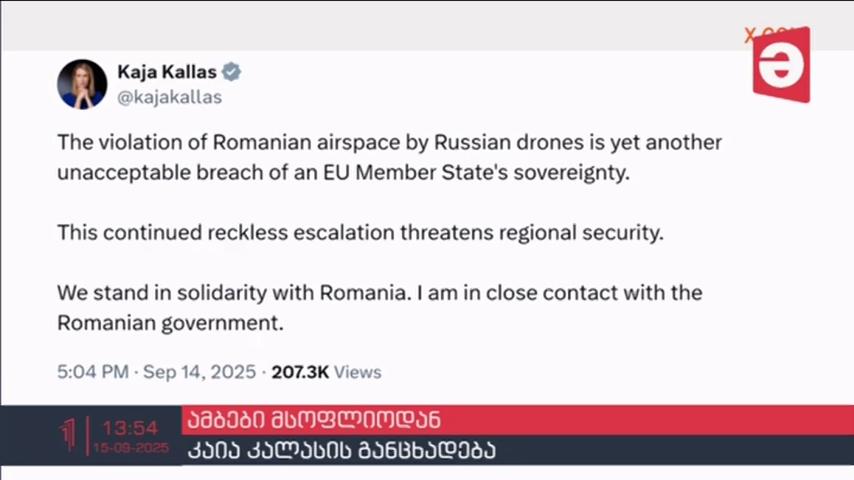
Task: Click the 15-09-2025 date under the clock
Action: click(x=131, y=448)
